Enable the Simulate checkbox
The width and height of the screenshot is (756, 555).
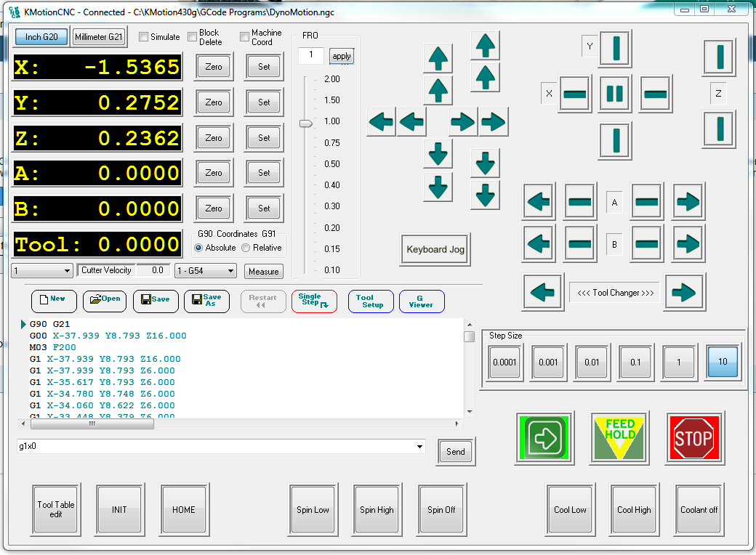pyautogui.click(x=143, y=37)
